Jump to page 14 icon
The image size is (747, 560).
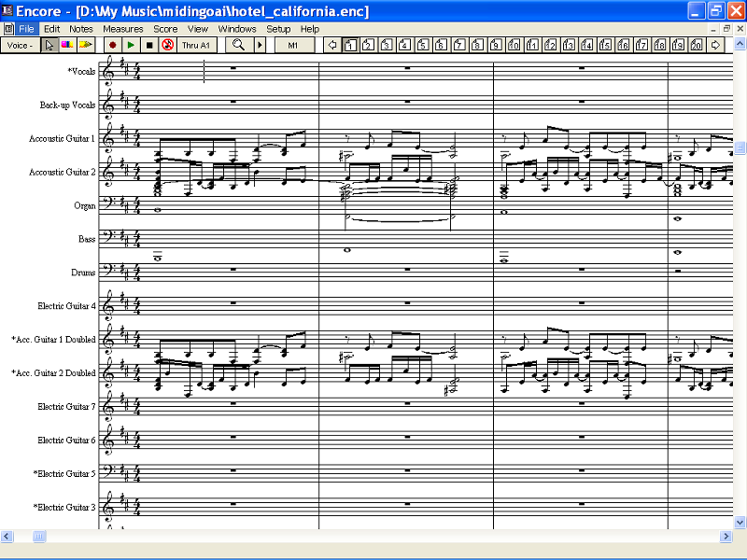(x=586, y=45)
